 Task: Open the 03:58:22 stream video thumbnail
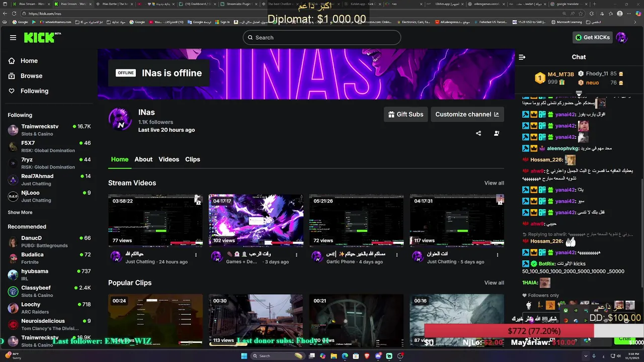coord(155,220)
